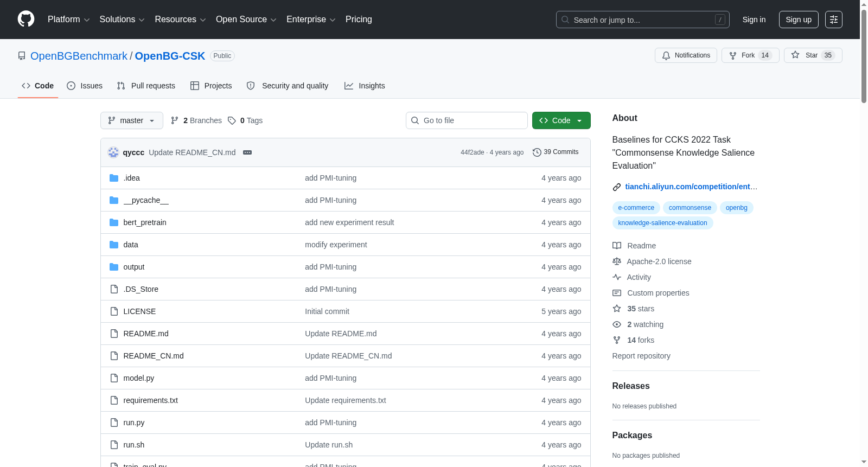
Task: Open commit hash 44f2ade
Action: [x=473, y=152]
